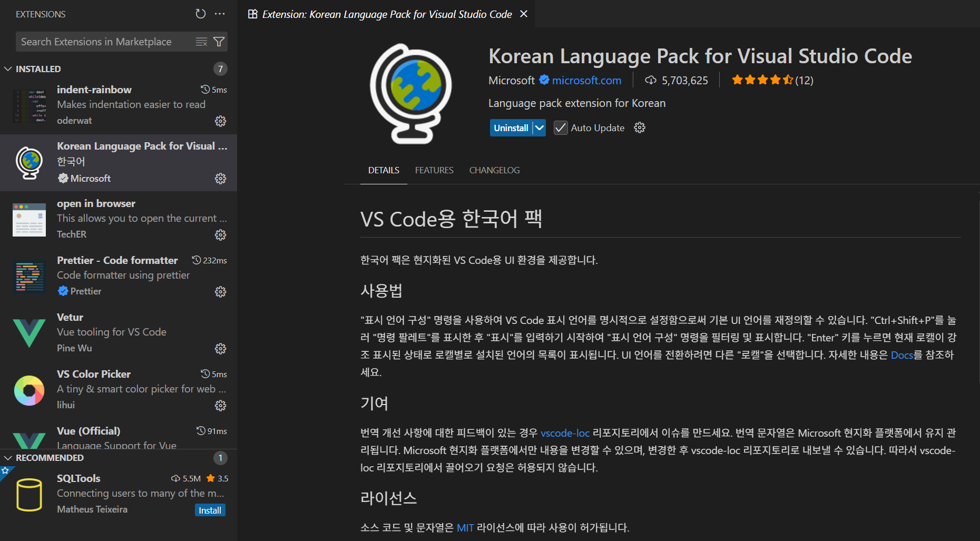The image size is (980, 541).
Task: Click indent-rainbow activation time 5ms icon
Action: click(x=205, y=90)
